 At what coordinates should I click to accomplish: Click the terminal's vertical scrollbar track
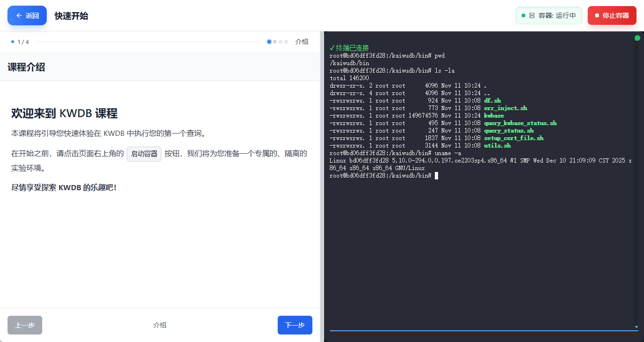pos(636,183)
